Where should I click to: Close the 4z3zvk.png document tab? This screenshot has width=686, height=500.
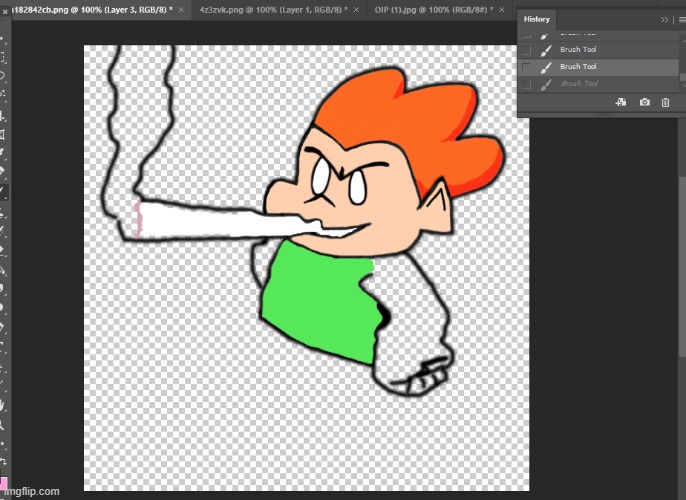357,10
